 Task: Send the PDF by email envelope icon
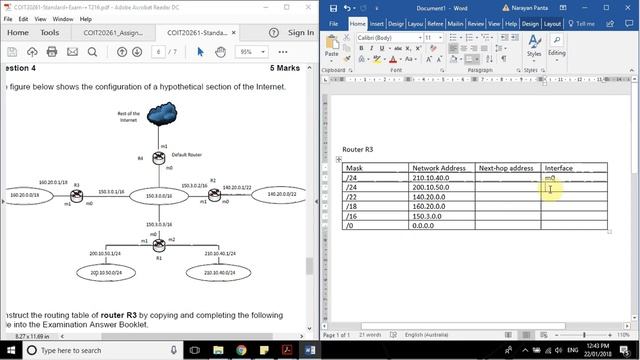coord(72,52)
